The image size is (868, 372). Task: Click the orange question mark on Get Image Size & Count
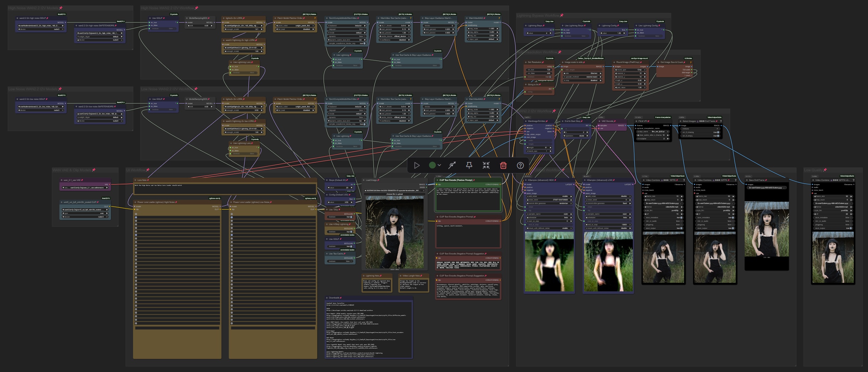point(691,62)
